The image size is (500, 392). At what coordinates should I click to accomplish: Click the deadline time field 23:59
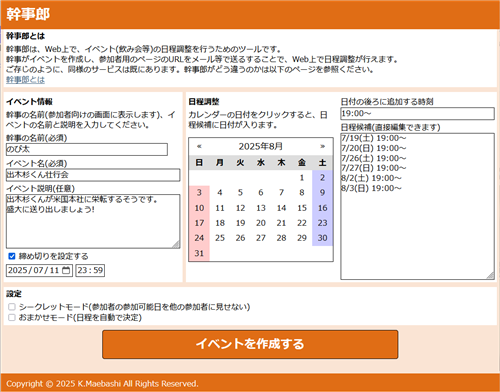click(x=90, y=270)
